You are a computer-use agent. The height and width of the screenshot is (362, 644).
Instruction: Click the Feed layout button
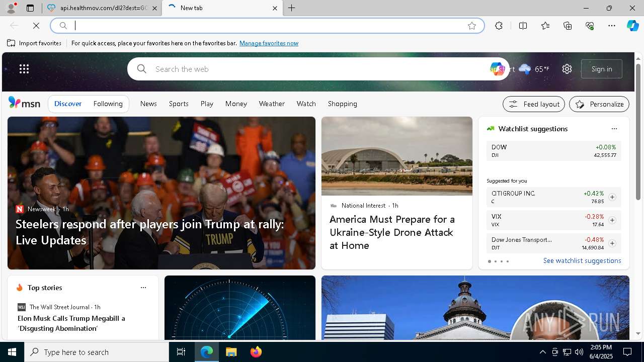coord(534,104)
